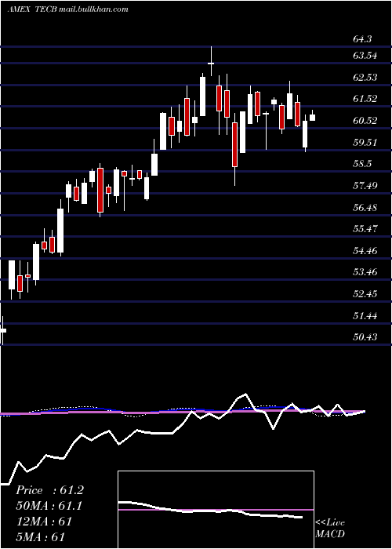This screenshot has height=549, width=392.
Task: Click the 55.47 price axis label
Action: pos(365,229)
